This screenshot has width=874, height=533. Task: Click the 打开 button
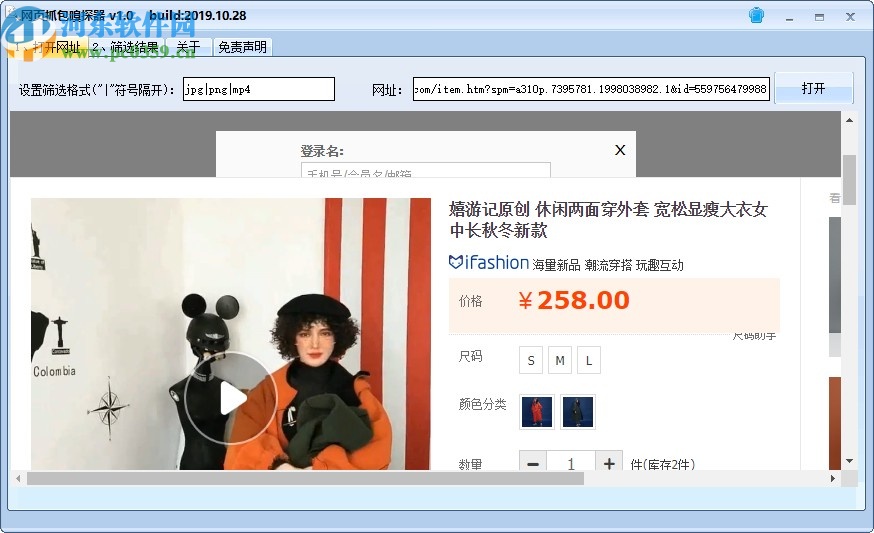click(x=813, y=88)
